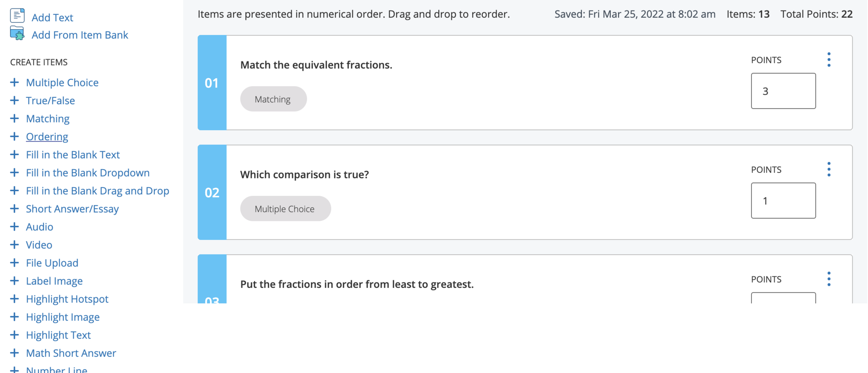Click the points field for item 02
Screen dimensions: 868x373
(783, 201)
